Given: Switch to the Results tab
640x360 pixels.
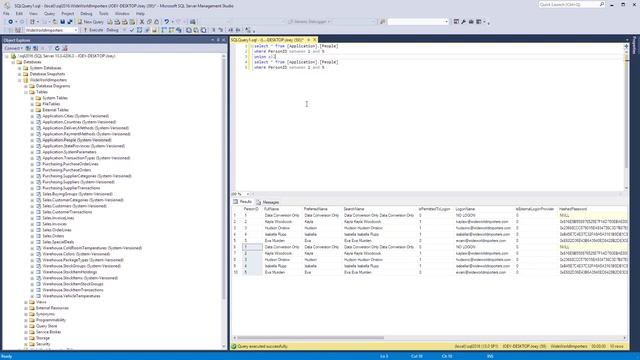Looking at the screenshot, I should pos(243,202).
